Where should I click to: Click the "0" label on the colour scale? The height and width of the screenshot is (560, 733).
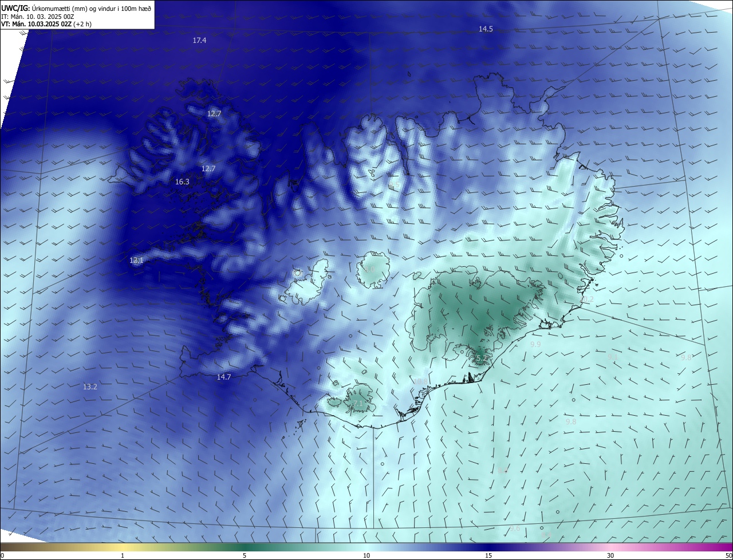click(x=2, y=556)
